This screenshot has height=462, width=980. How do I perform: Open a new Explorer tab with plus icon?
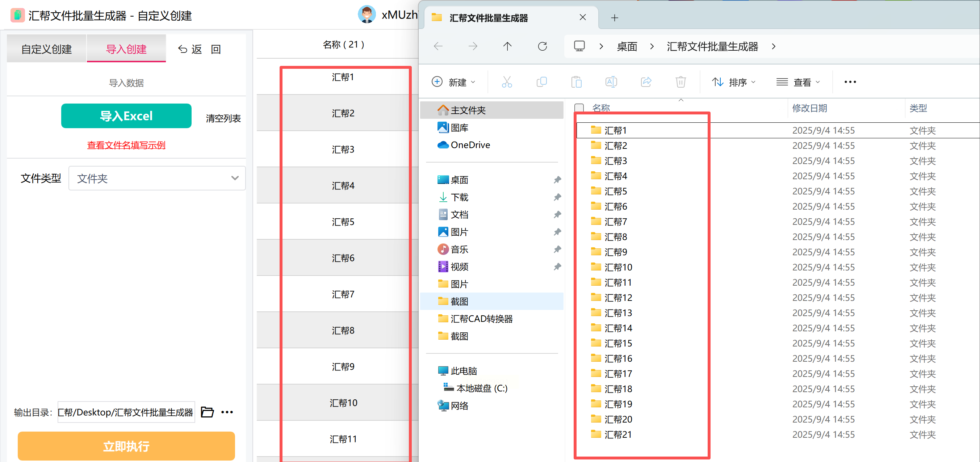point(615,17)
